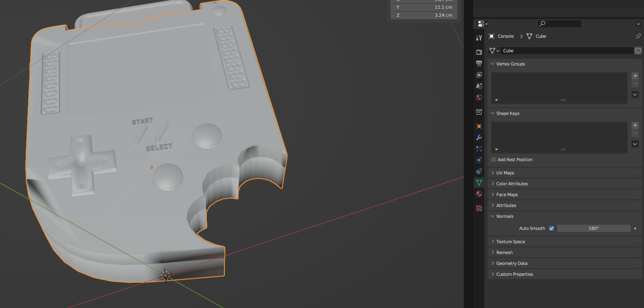Disable Auto Smooth normals checkbox

click(x=551, y=228)
